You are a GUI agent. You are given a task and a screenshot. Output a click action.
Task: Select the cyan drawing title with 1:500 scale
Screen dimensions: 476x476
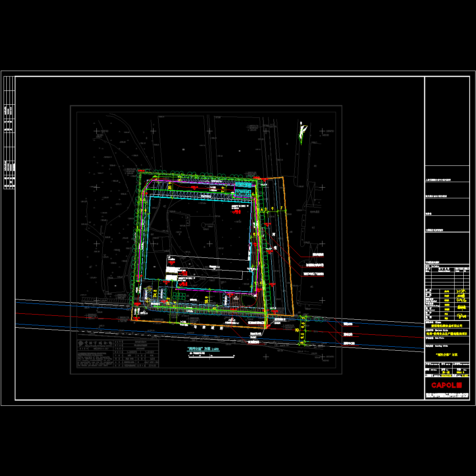203,349
